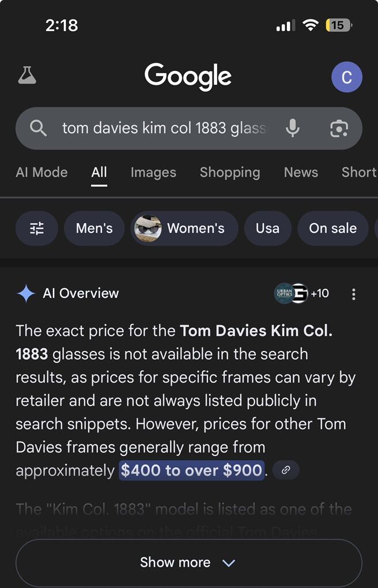This screenshot has height=588, width=378.
Task: Open AI Overview three-dot menu
Action: [353, 294]
